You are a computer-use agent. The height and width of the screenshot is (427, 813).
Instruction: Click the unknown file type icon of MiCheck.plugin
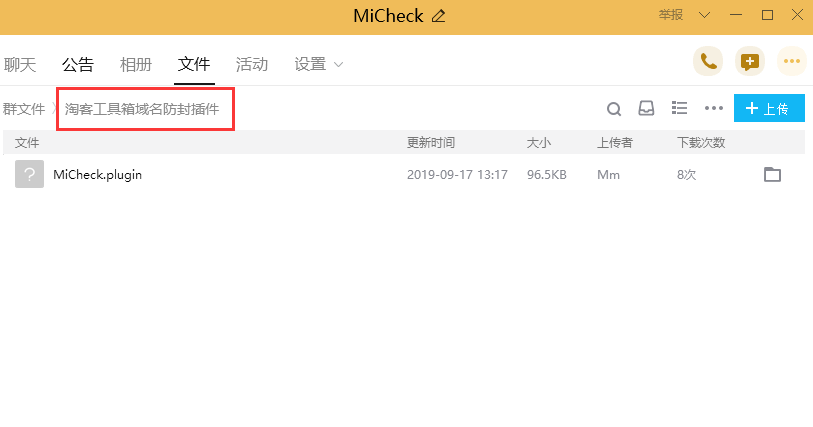click(x=30, y=174)
